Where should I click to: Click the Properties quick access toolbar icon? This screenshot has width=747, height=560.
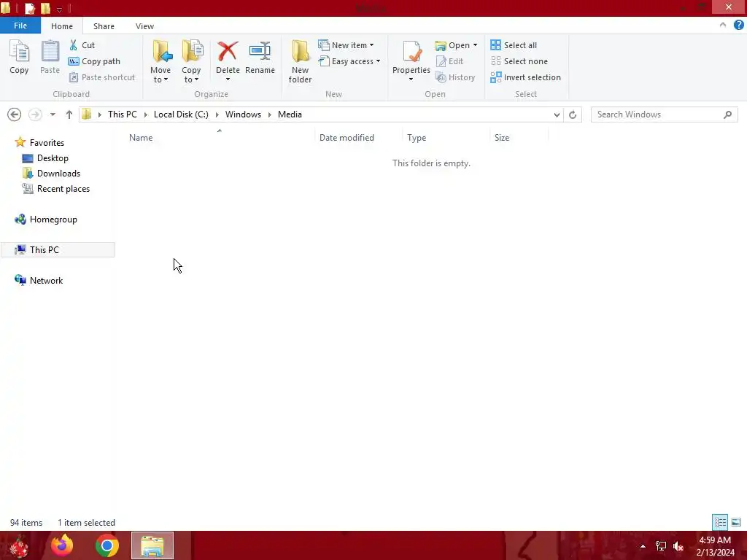point(29,8)
